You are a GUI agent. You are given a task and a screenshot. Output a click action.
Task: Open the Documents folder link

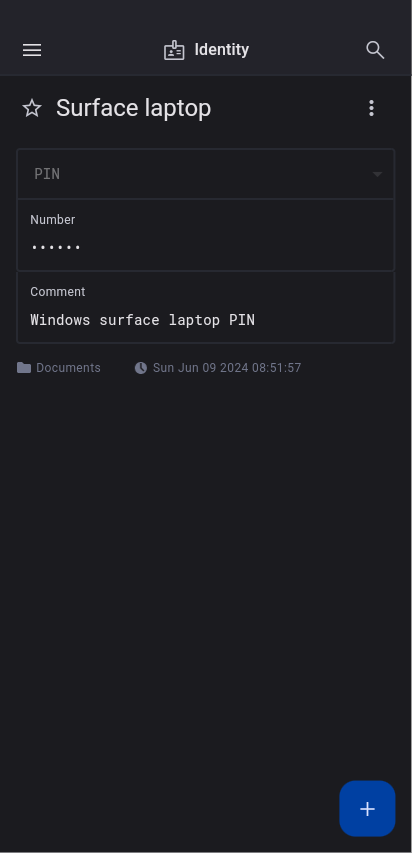tap(68, 368)
